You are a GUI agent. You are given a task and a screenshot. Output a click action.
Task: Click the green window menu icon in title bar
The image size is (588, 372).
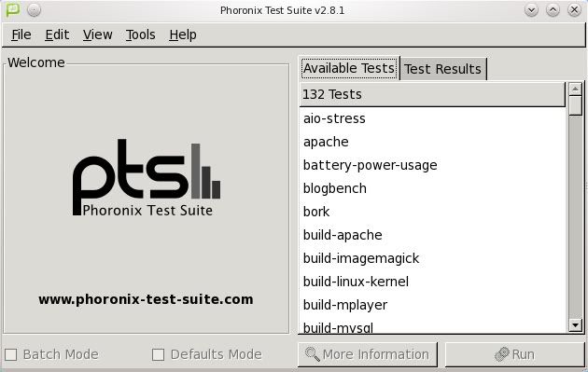click(13, 9)
